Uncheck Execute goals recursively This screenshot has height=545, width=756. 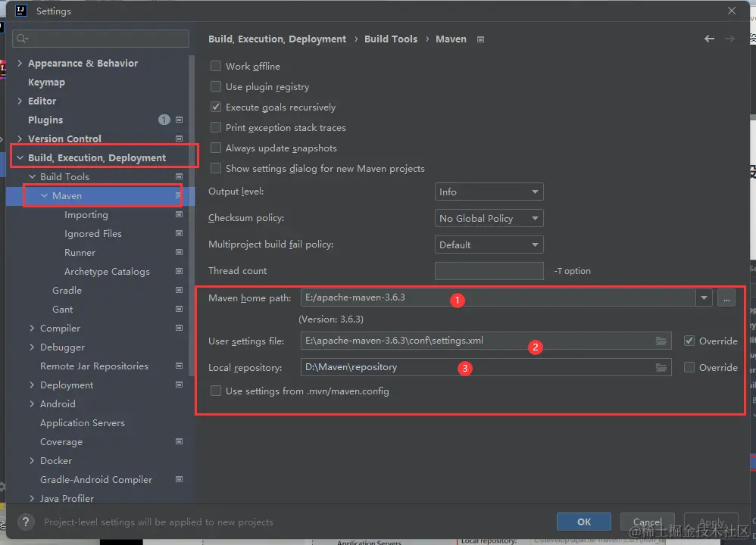(216, 107)
